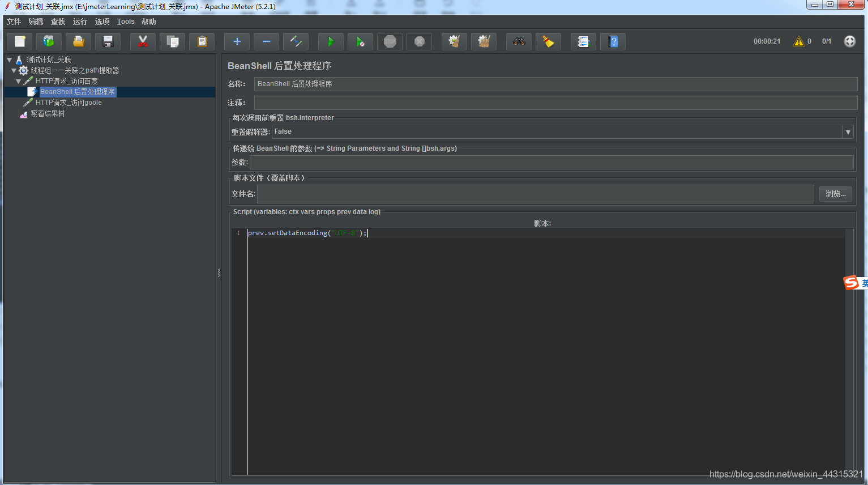Open the Function helper dialog icon
The width and height of the screenshot is (868, 485).
click(583, 41)
